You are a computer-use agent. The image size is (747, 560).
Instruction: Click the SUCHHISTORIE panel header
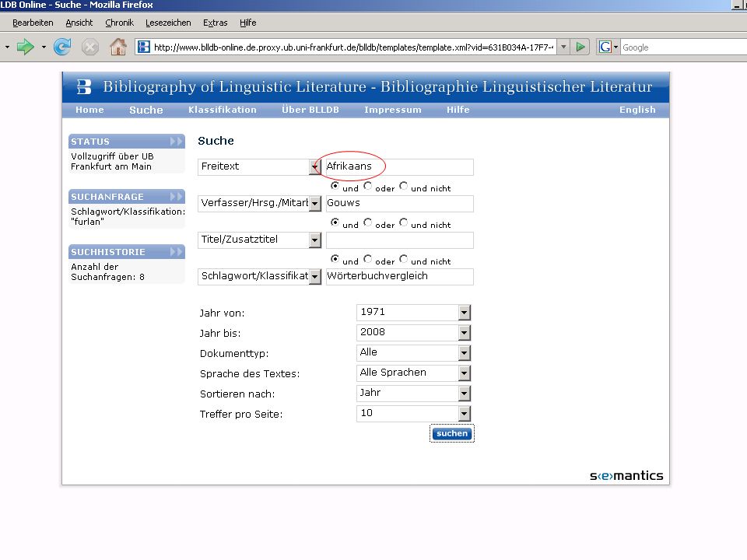click(x=127, y=252)
